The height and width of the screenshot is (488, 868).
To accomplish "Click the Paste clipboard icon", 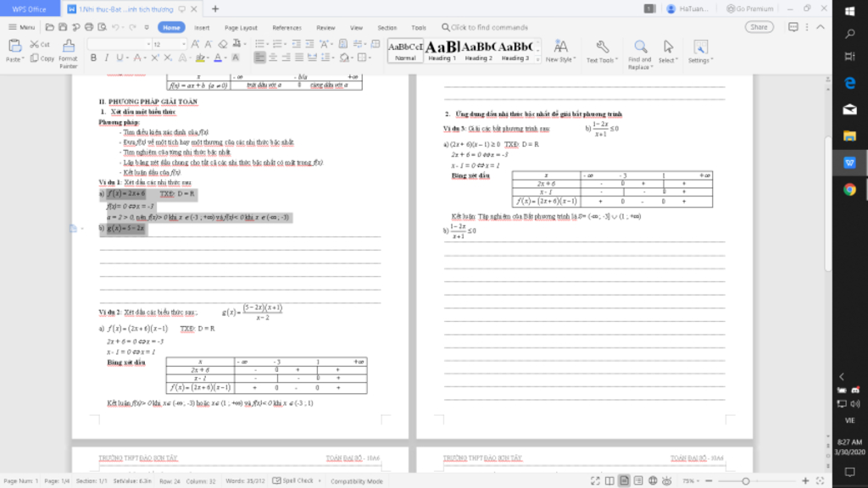I will (x=14, y=46).
